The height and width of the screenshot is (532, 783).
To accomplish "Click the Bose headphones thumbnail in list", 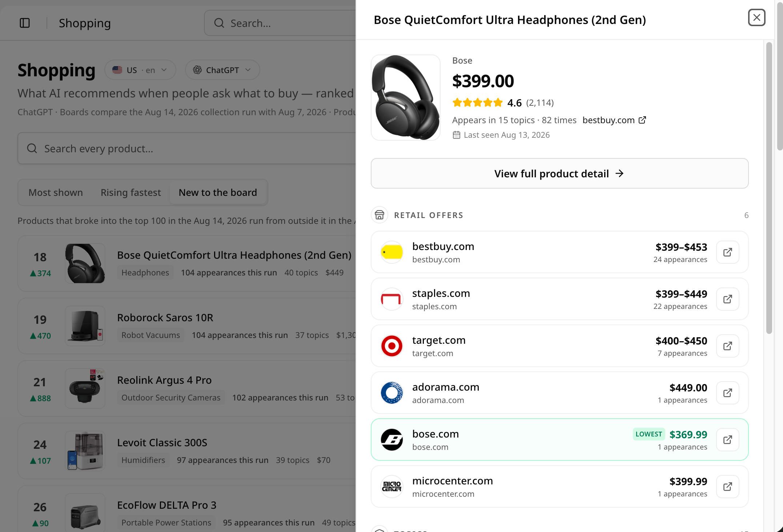I will pyautogui.click(x=85, y=263).
